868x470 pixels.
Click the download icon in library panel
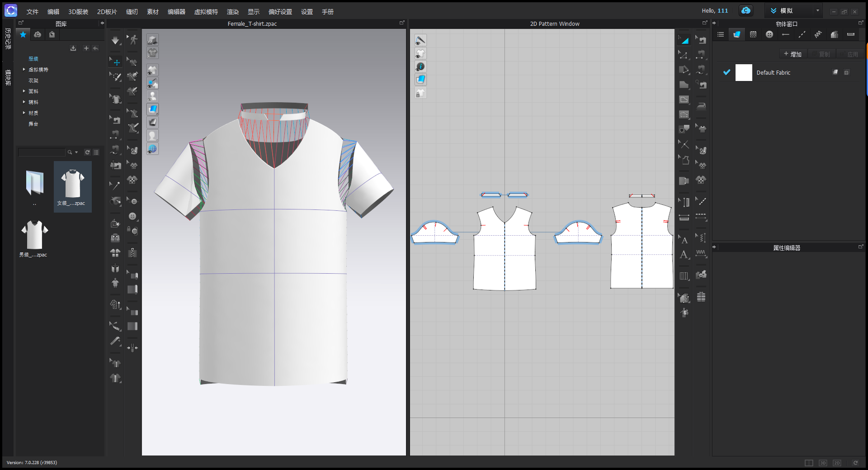click(x=73, y=48)
